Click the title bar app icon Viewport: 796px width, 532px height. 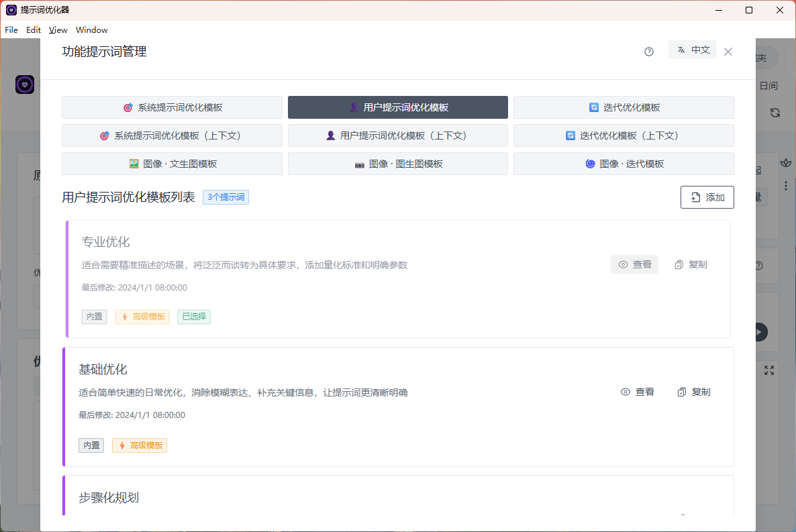tap(11, 9)
